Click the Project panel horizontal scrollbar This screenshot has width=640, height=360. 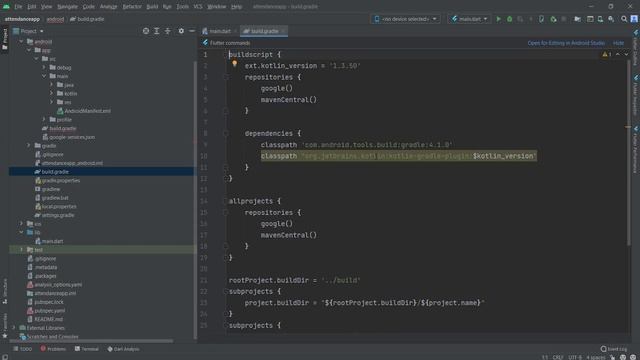(x=91, y=341)
